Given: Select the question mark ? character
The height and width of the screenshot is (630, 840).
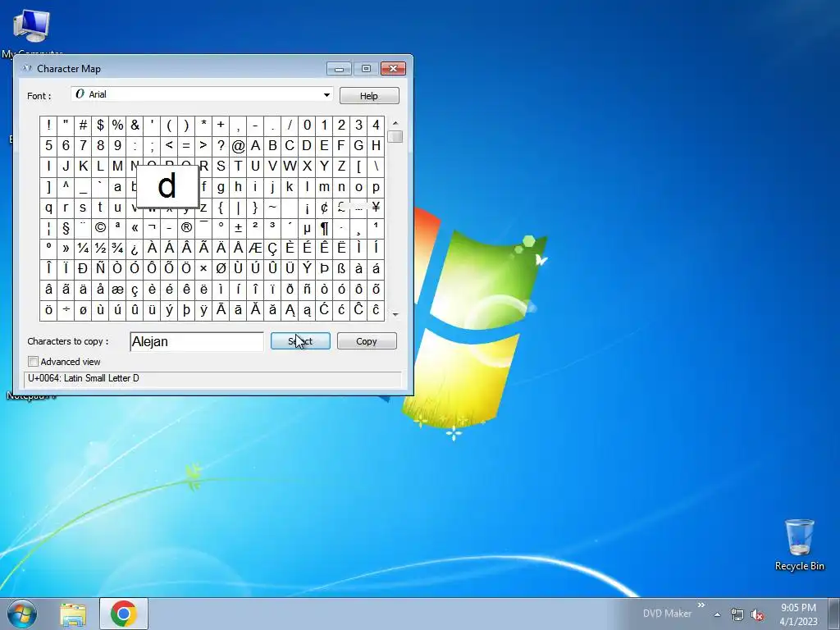Looking at the screenshot, I should [x=221, y=146].
